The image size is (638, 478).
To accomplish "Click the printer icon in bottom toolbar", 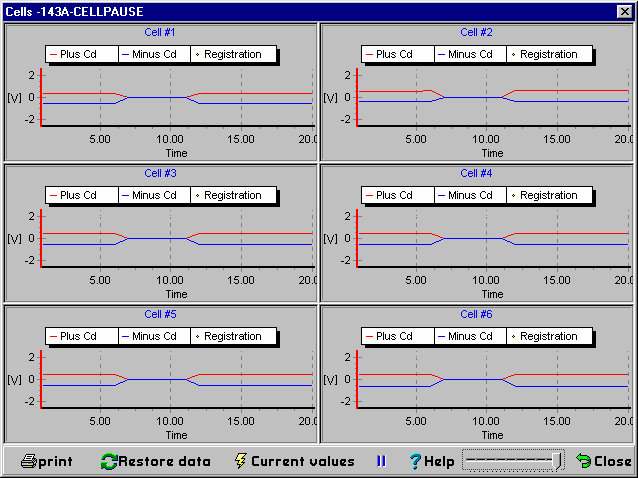I will tap(29, 461).
